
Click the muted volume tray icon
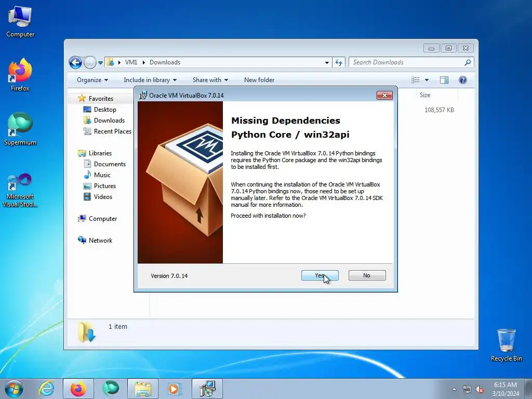click(x=480, y=390)
